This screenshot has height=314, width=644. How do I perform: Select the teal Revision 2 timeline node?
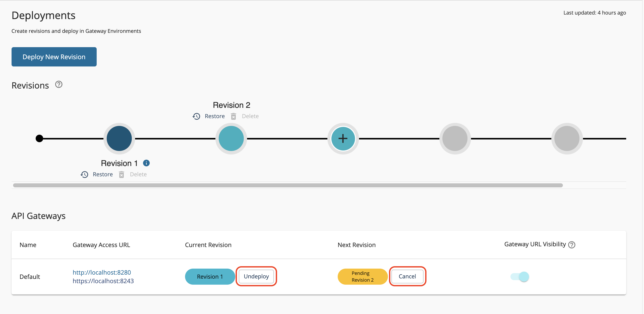point(231,138)
